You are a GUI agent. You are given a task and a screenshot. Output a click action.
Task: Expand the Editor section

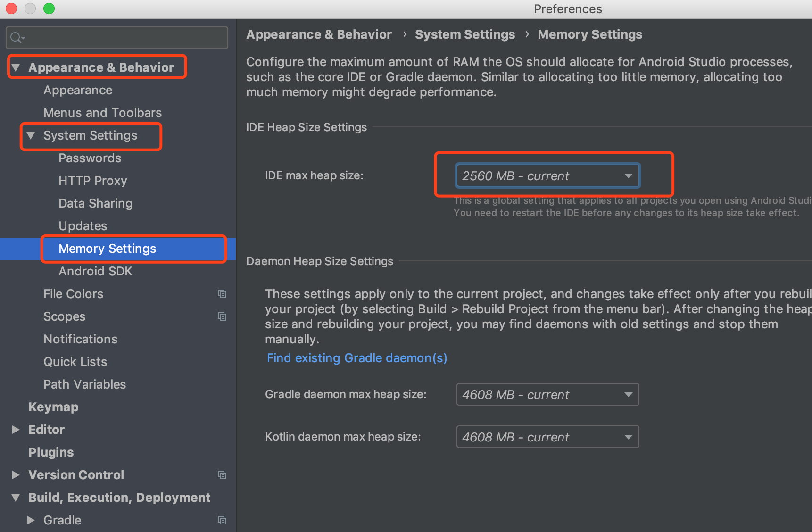pos(16,430)
